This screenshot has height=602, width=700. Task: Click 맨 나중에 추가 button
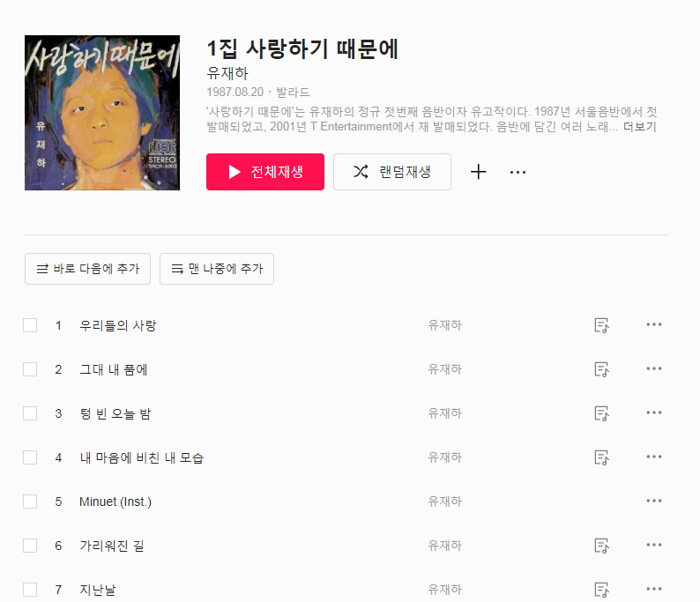point(217,269)
